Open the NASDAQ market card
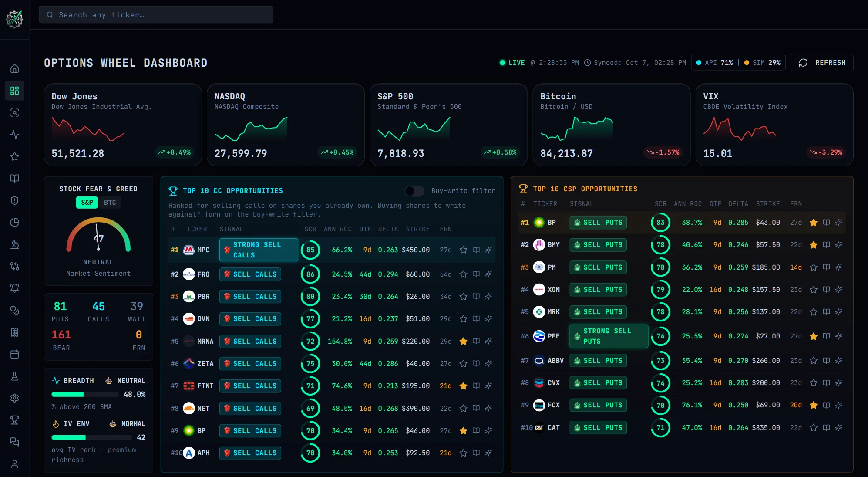The image size is (868, 477). click(x=286, y=125)
